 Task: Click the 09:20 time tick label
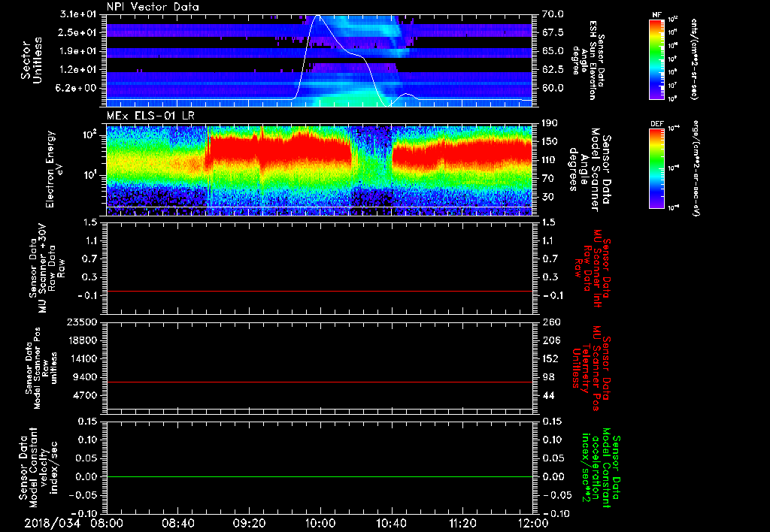click(249, 523)
